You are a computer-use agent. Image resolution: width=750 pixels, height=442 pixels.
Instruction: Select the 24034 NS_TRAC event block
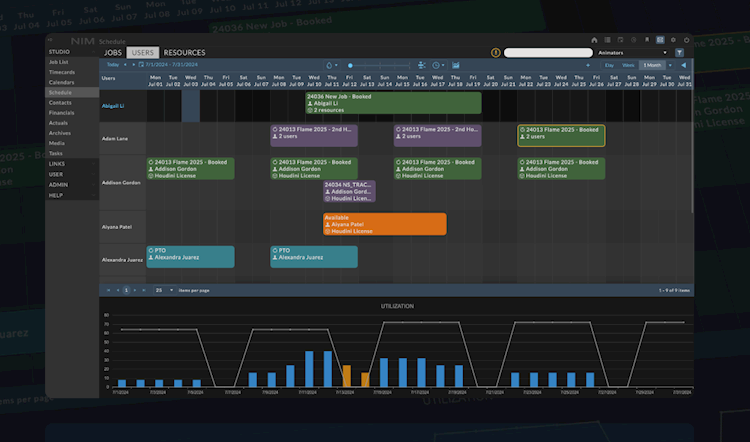point(349,191)
